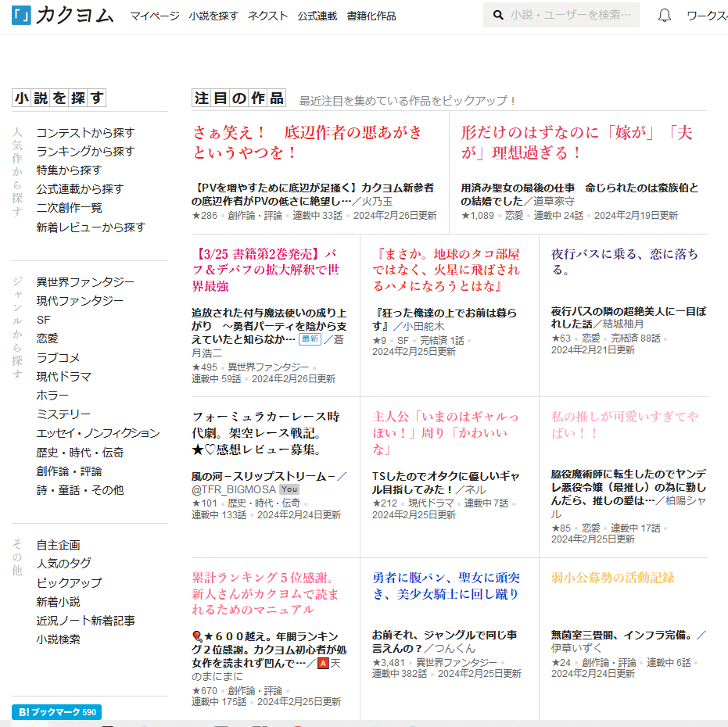The image size is (728, 727).
Task: Browse by ランキングから探す link
Action: 85,152
